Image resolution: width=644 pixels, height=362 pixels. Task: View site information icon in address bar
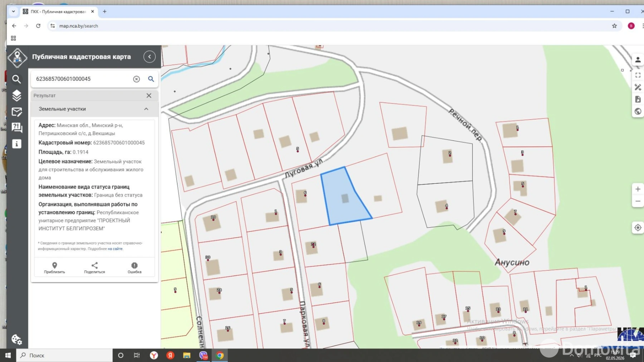52,26
